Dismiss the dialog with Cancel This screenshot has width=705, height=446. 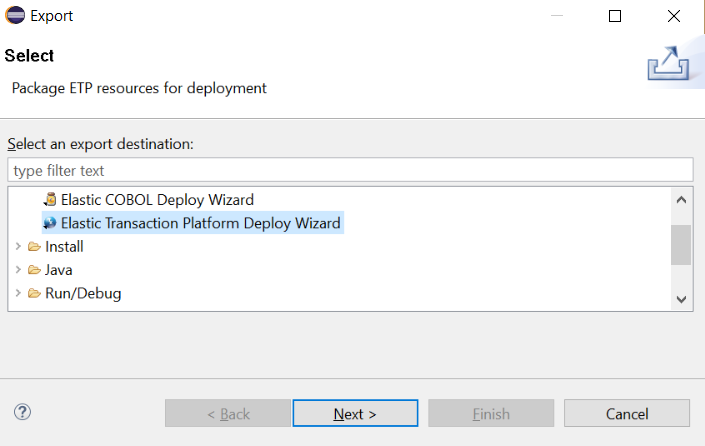click(x=627, y=413)
